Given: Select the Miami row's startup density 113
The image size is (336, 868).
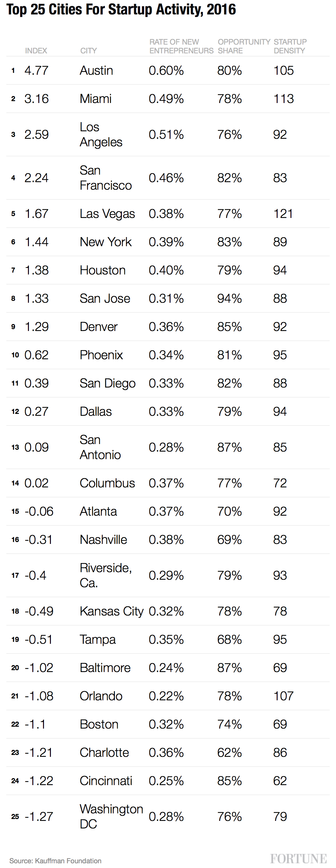Looking at the screenshot, I should [283, 99].
